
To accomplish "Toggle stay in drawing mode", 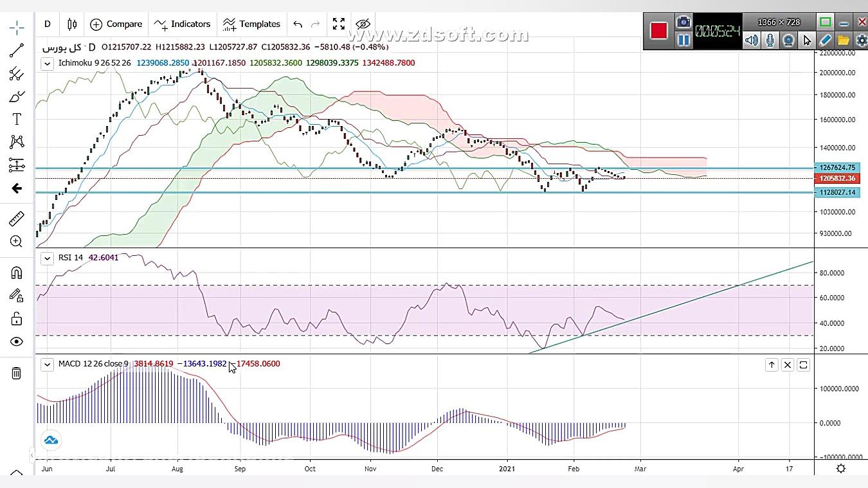I will 17,296.
